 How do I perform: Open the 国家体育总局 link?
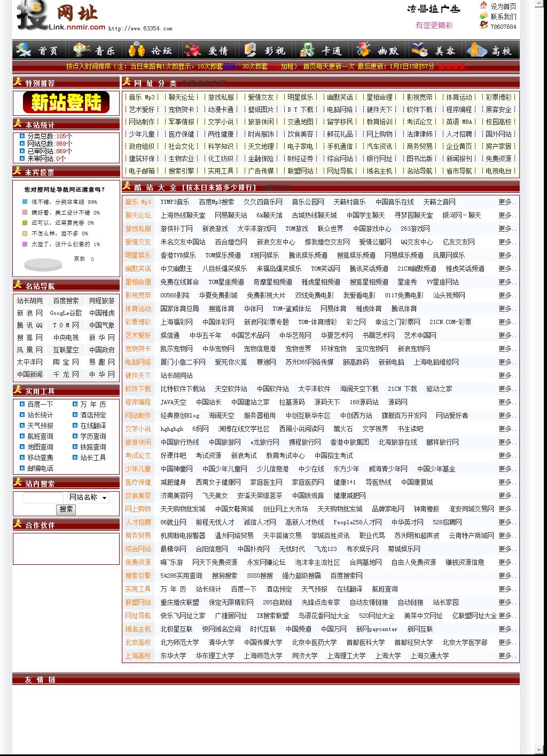[179, 309]
